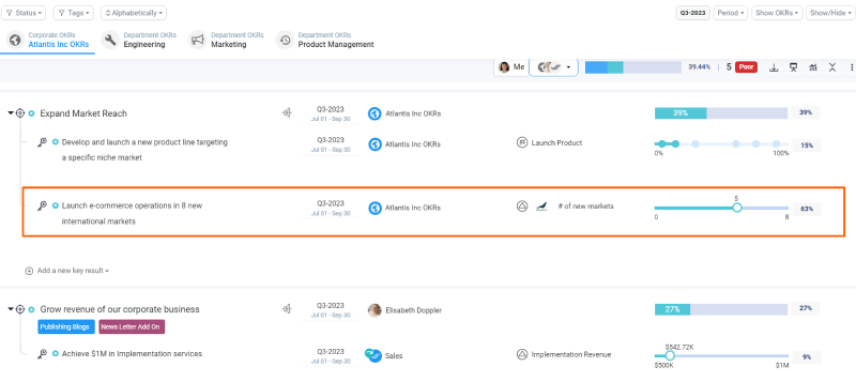Click the KPI triangle icon beside # of new markets

[521, 206]
